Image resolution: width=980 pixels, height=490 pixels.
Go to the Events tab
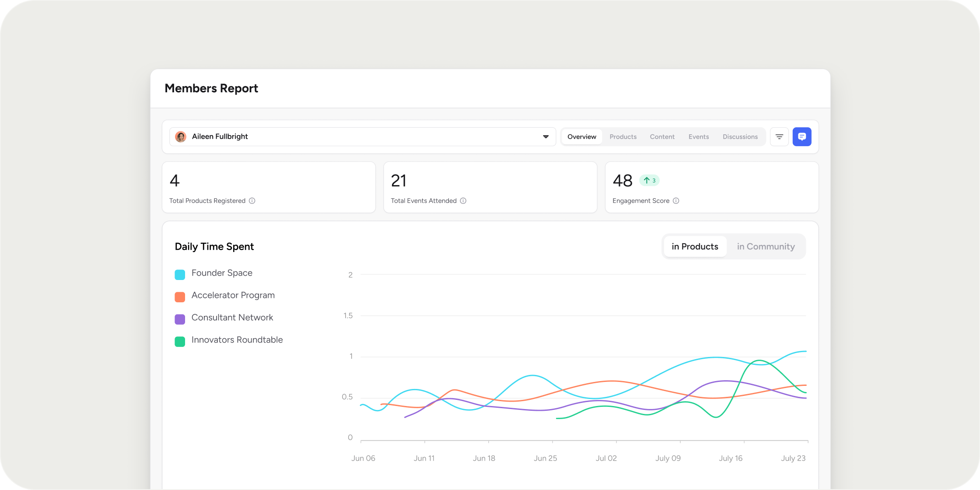pyautogui.click(x=699, y=137)
